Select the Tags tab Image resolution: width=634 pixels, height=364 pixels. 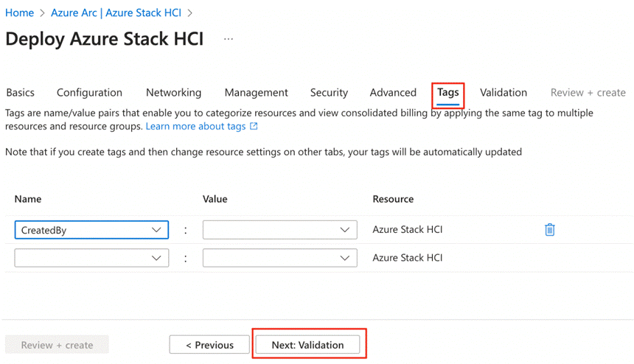click(x=448, y=92)
